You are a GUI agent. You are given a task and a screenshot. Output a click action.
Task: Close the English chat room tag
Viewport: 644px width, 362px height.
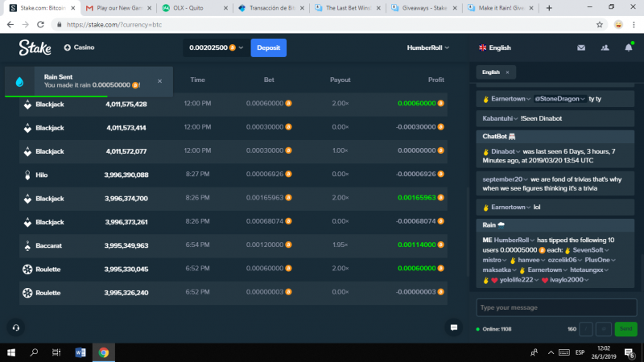point(507,72)
